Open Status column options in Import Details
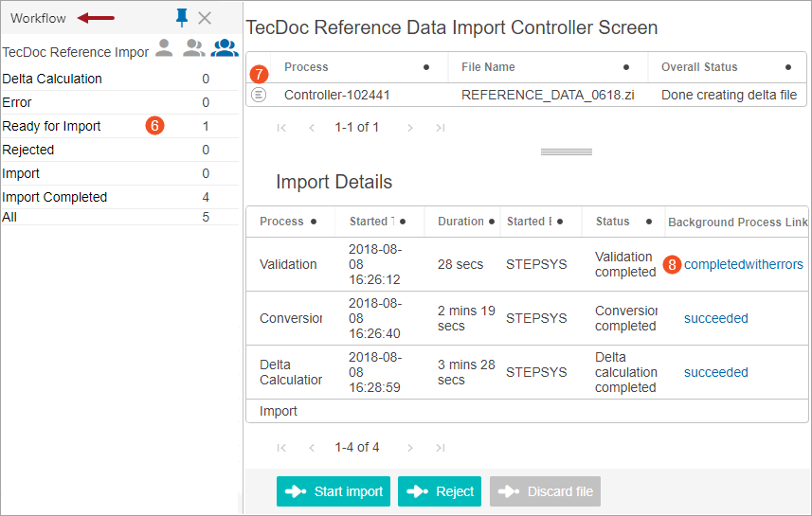 click(649, 222)
